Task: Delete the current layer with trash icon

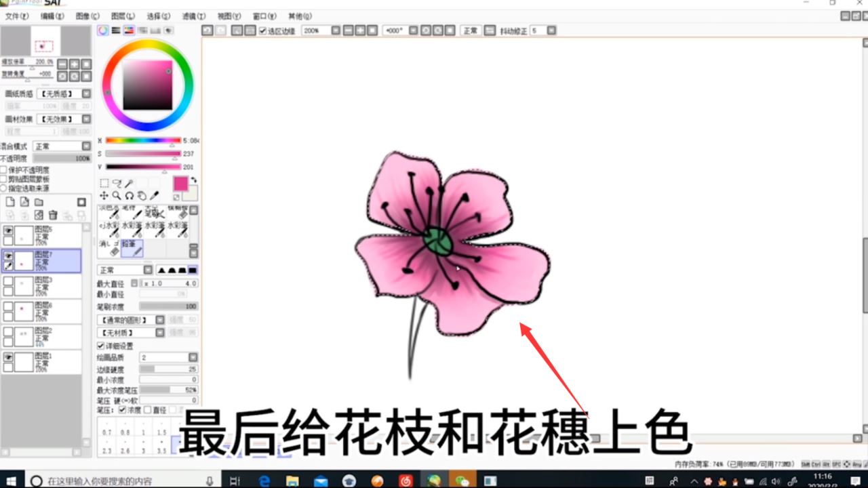Action: (x=53, y=215)
